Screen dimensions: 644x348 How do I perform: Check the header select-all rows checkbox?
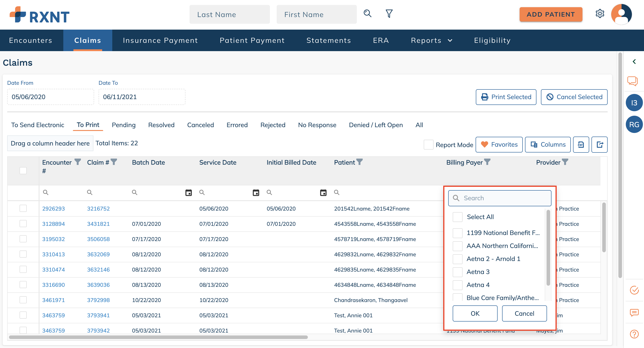pos(23,170)
